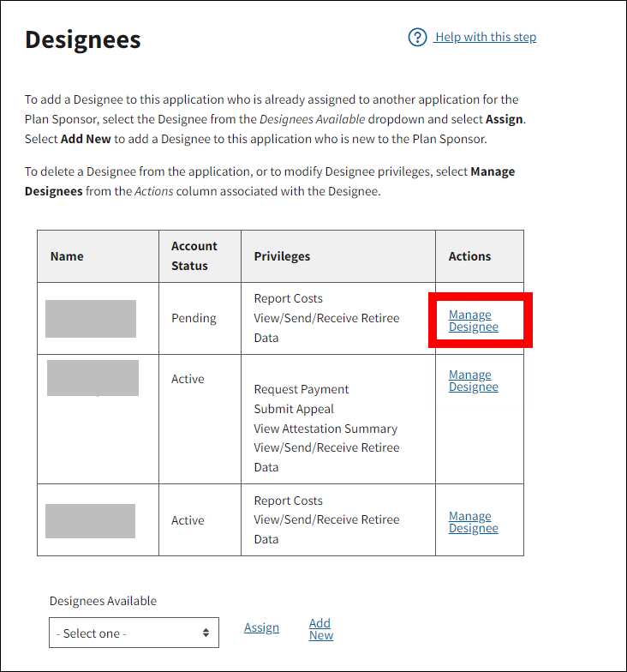
Task: Click the Request Payment privilege text
Action: [x=302, y=389]
